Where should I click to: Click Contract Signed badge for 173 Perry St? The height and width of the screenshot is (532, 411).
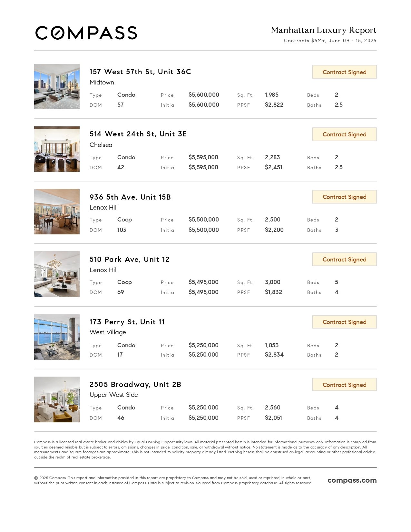click(x=344, y=322)
